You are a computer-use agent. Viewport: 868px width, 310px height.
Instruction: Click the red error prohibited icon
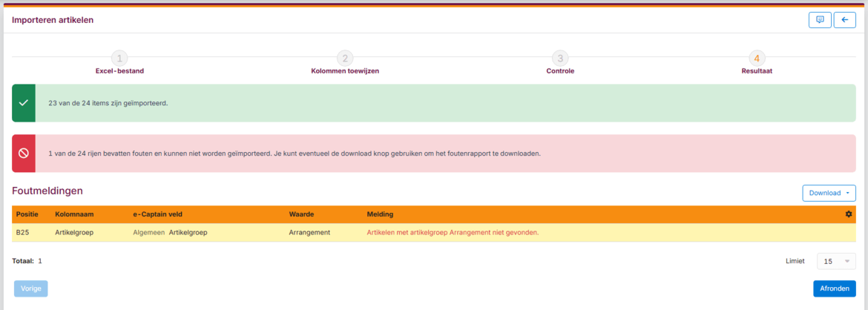pos(23,154)
